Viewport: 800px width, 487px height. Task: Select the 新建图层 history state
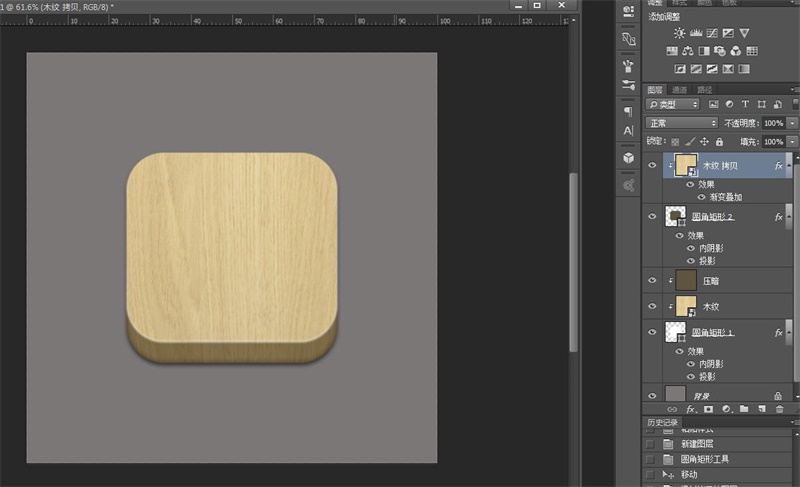[697, 444]
